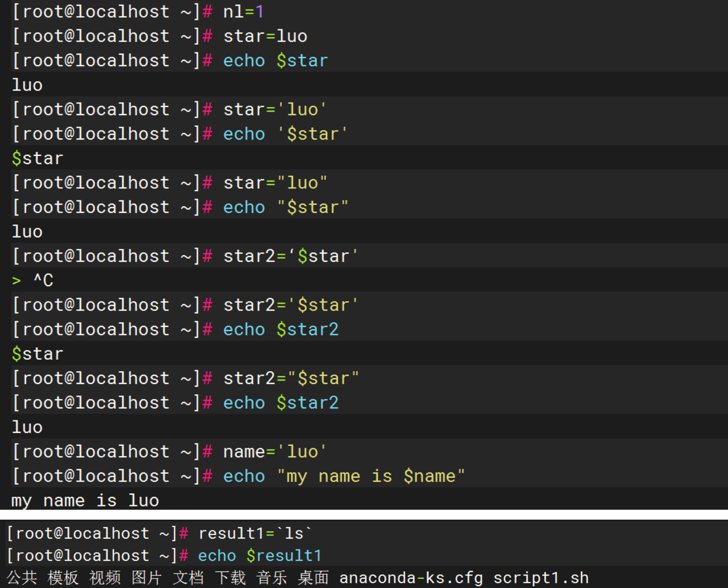This screenshot has height=588, width=728.
Task: Click 'script1.sh' in the ls output
Action: click(x=541, y=578)
